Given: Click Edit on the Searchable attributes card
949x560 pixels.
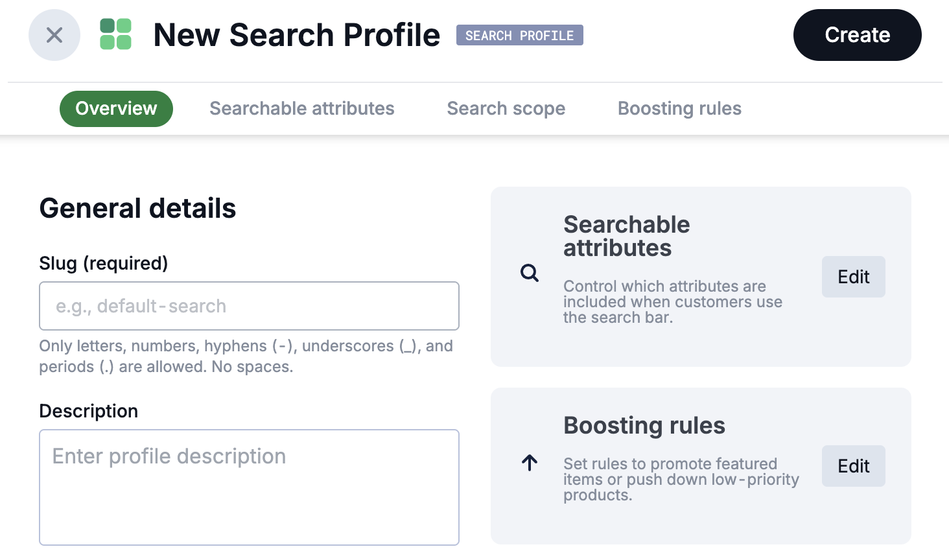Looking at the screenshot, I should (x=853, y=277).
